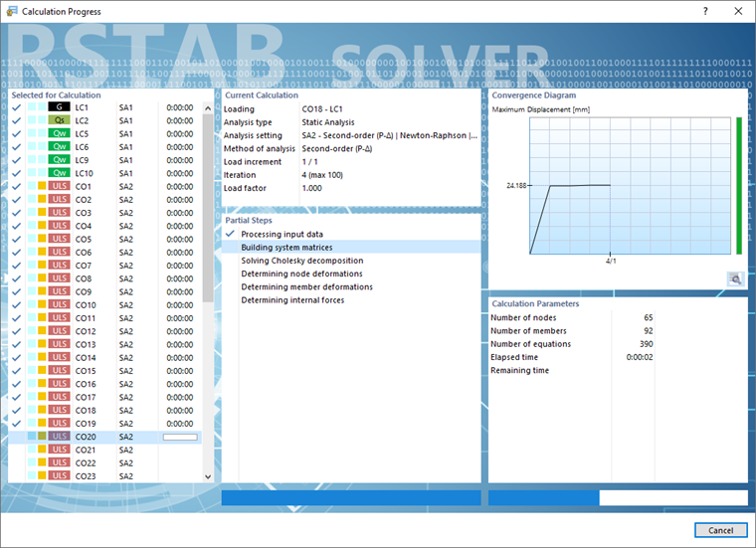Screen dimensions: 756x548
Task: Click the Cancel button
Action: coord(721,530)
